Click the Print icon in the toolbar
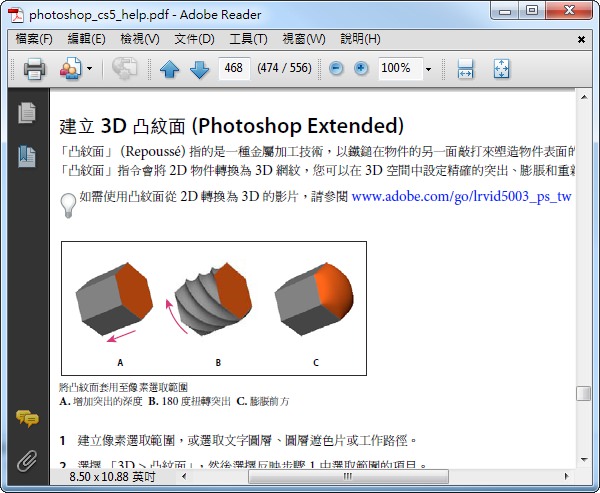Viewport: 600px width, 493px height. click(34, 69)
